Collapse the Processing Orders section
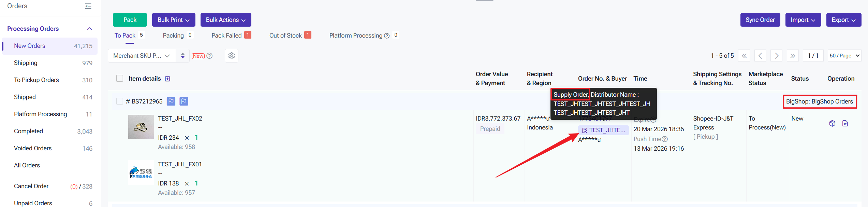The width and height of the screenshot is (868, 207). tap(89, 29)
